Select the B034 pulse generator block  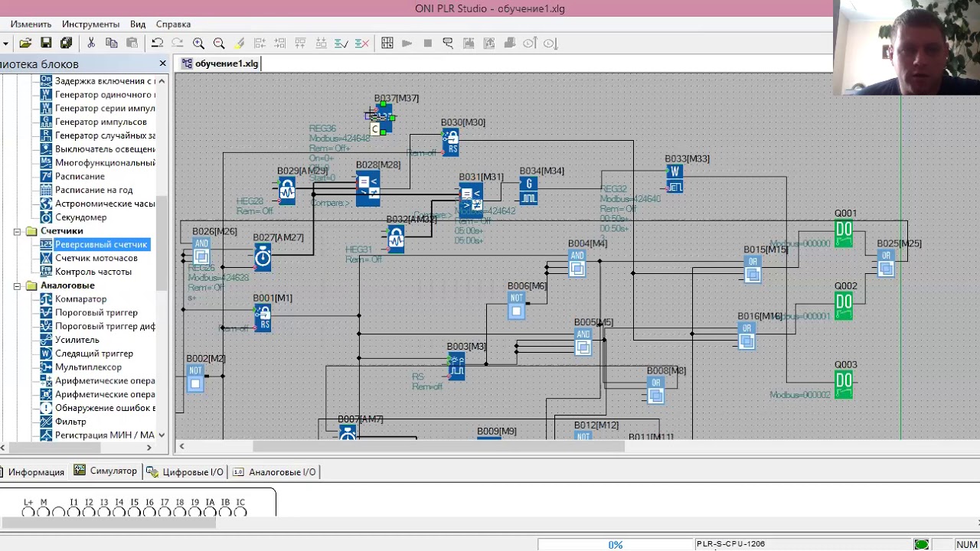[x=528, y=190]
